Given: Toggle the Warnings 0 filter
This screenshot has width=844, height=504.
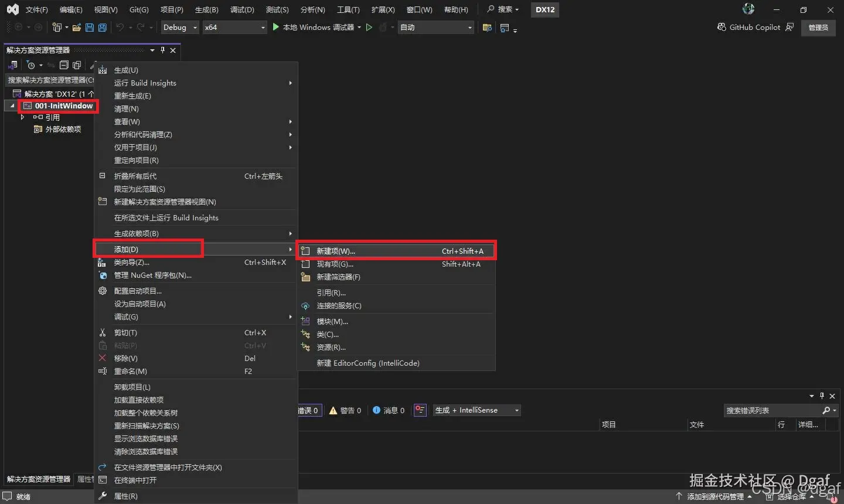Looking at the screenshot, I should [x=345, y=410].
